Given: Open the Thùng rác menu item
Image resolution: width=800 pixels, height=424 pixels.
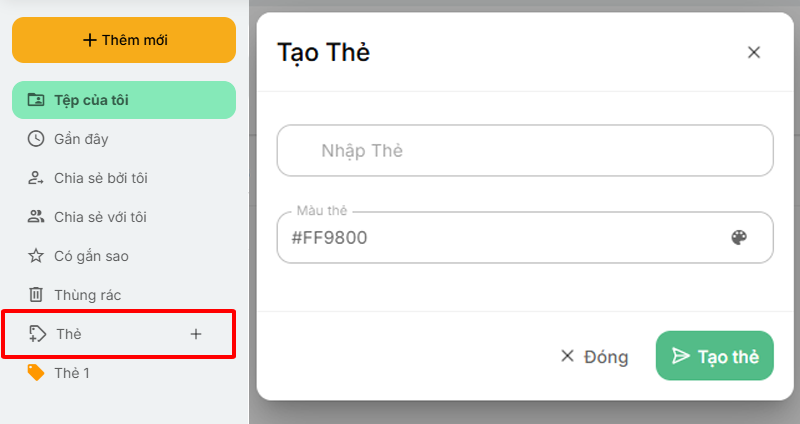Looking at the screenshot, I should tap(88, 295).
